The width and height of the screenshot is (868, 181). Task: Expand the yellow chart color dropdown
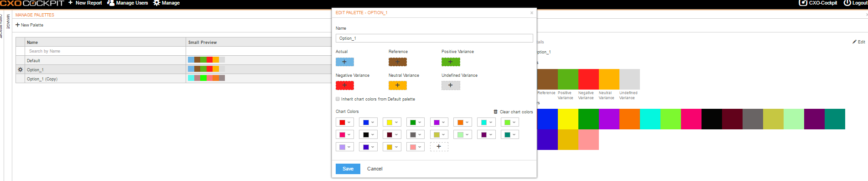point(392,122)
